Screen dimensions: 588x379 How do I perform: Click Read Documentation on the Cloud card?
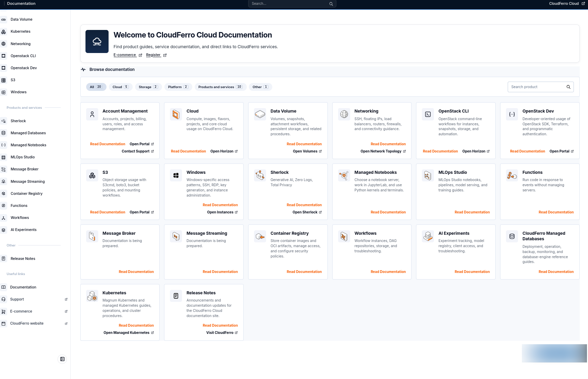point(188,151)
